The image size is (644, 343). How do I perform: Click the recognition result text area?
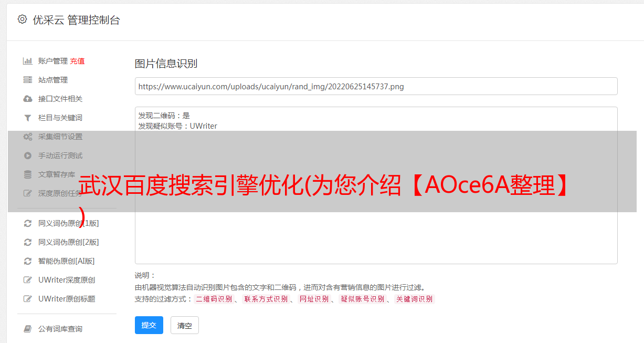[x=376, y=185]
